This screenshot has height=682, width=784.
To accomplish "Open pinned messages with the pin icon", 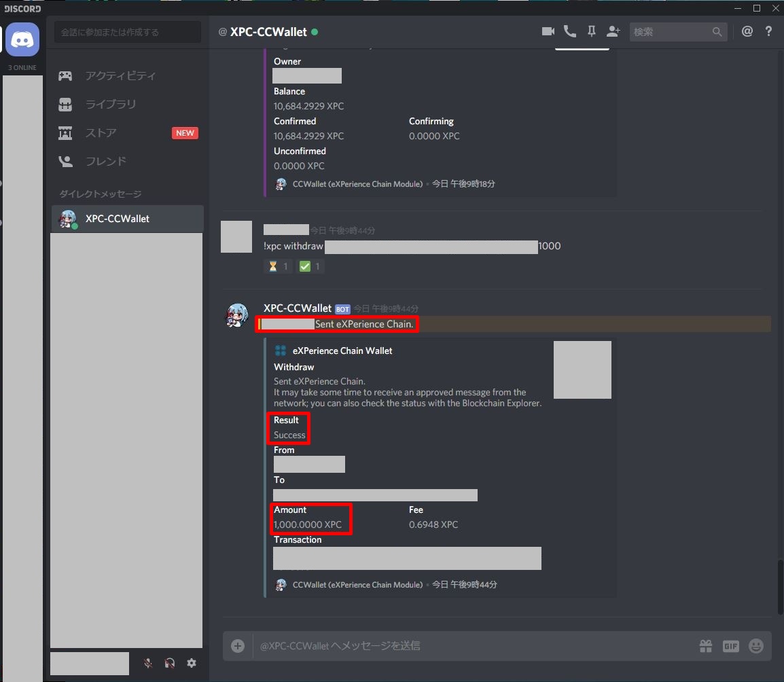I will click(592, 31).
